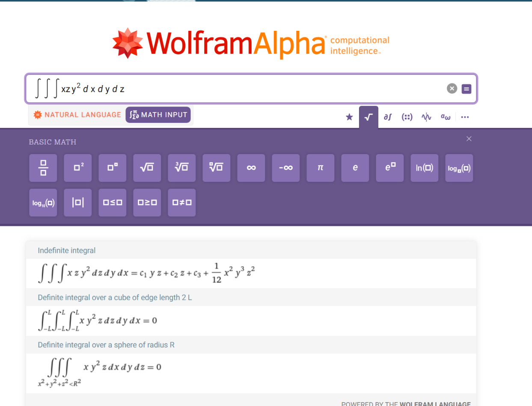Insert the squared exponent template

78,168
